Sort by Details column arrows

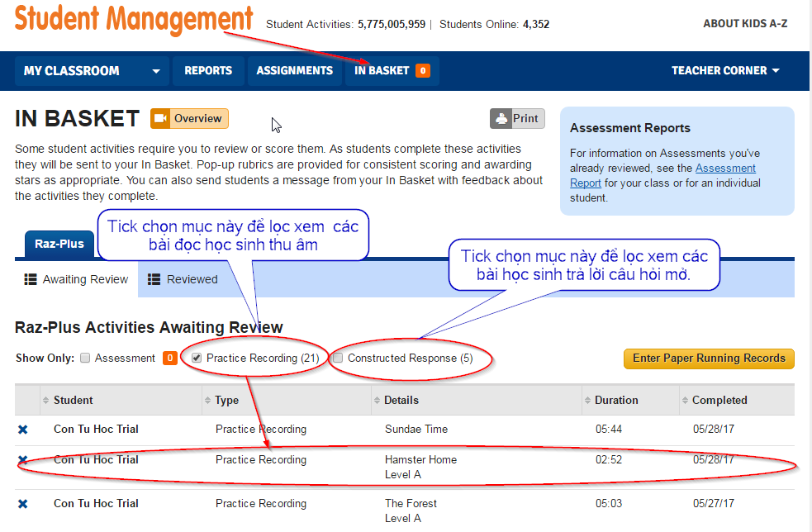point(377,401)
